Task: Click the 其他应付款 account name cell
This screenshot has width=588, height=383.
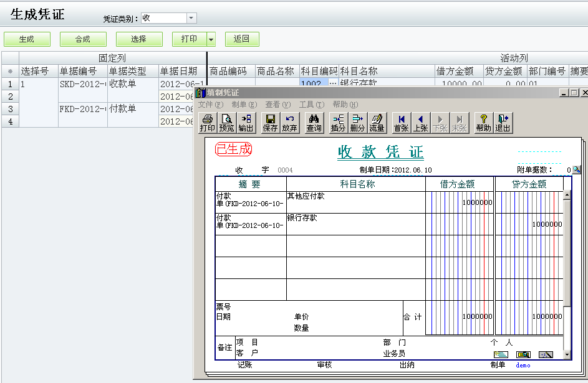Action: pos(356,202)
